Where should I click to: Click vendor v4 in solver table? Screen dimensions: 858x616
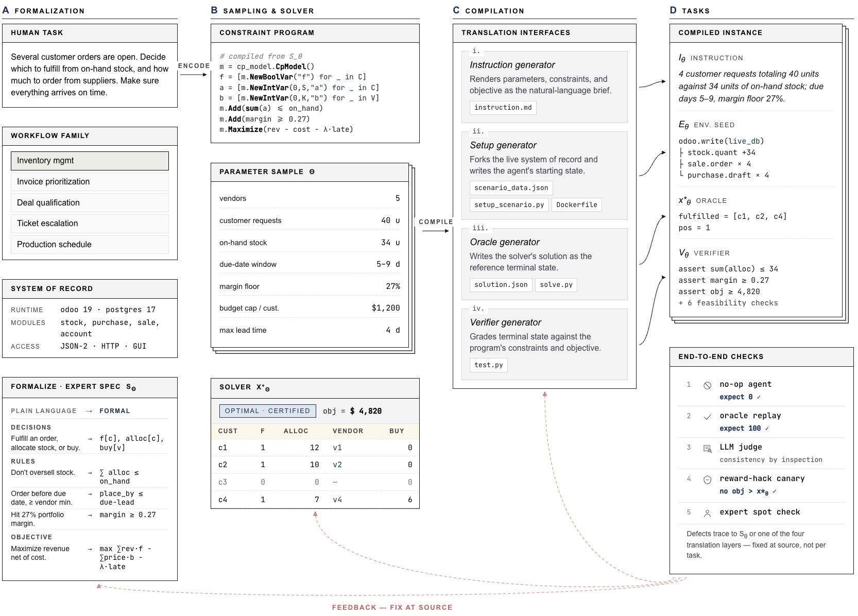coord(337,500)
